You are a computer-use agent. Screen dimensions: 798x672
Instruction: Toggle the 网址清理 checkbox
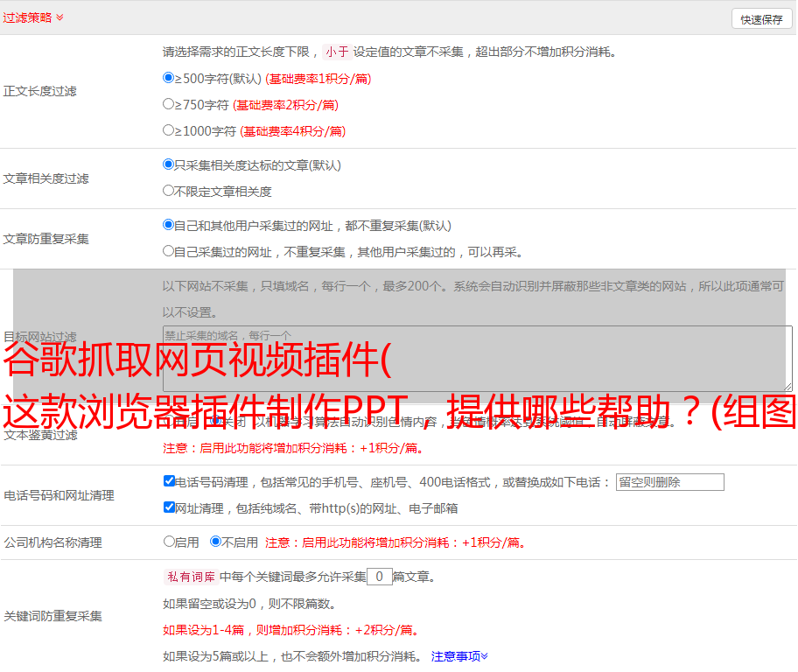pyautogui.click(x=169, y=507)
